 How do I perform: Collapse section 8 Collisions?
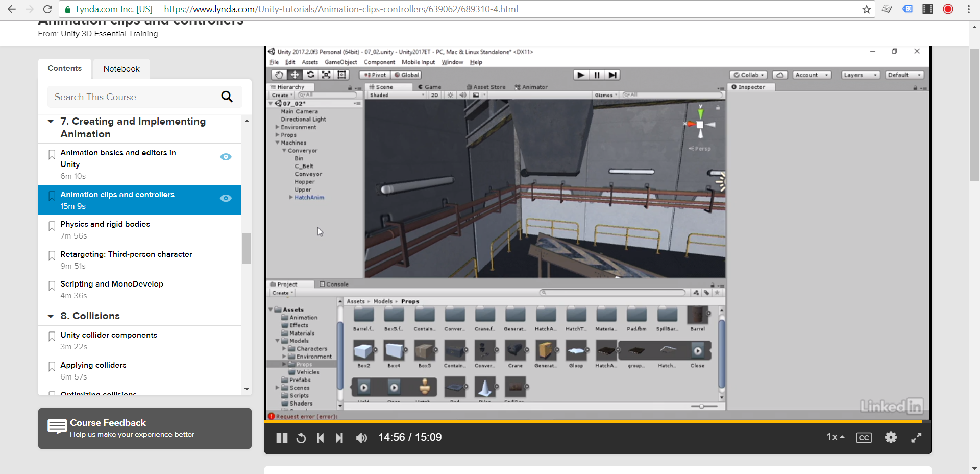[x=51, y=316]
